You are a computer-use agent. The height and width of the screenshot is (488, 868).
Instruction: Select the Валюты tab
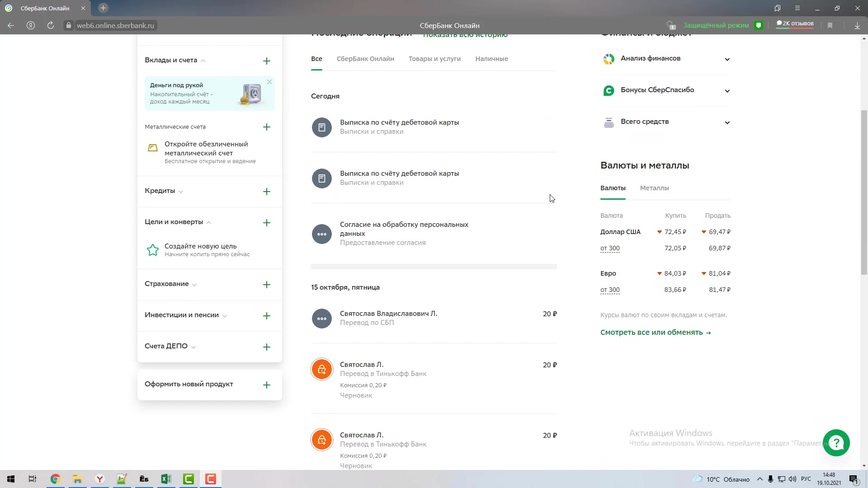(x=613, y=188)
